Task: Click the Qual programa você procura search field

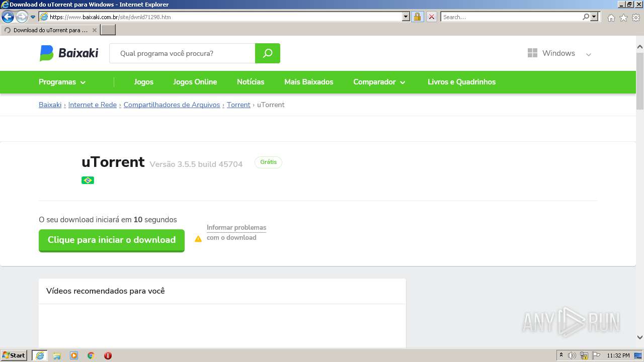Action: pos(182,53)
